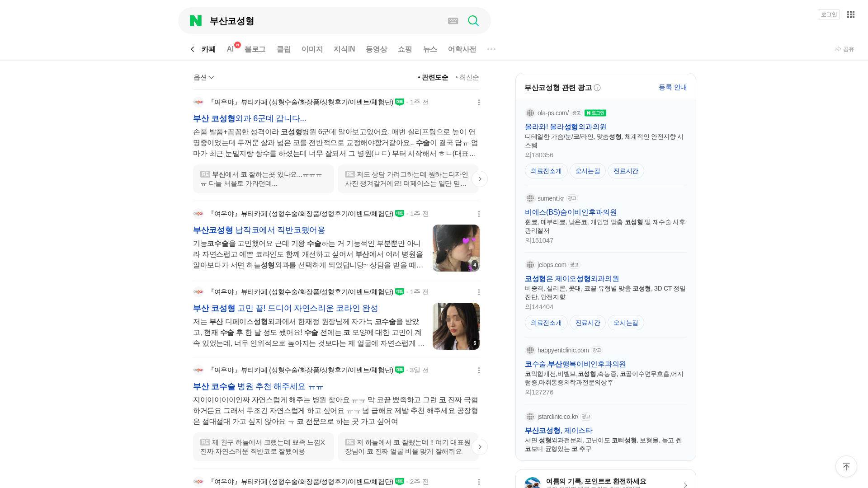
Task: Click the green search magnifier icon
Action: coord(473,21)
